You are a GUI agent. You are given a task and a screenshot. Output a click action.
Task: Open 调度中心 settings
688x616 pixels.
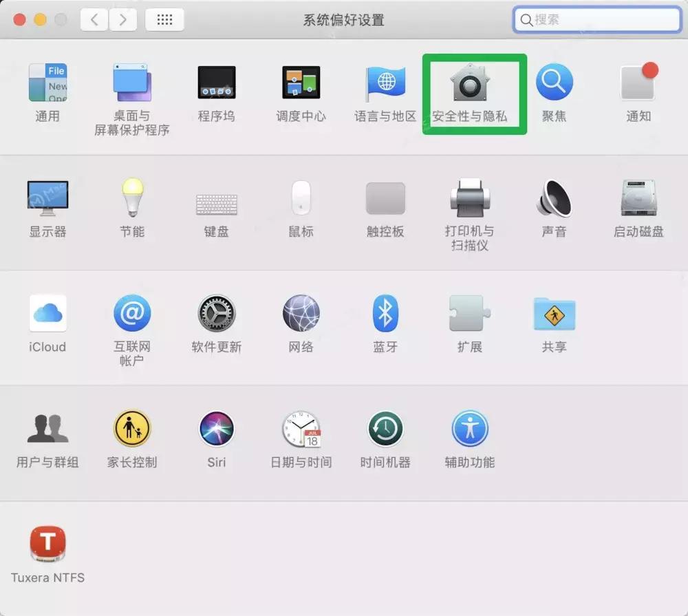pos(301,83)
